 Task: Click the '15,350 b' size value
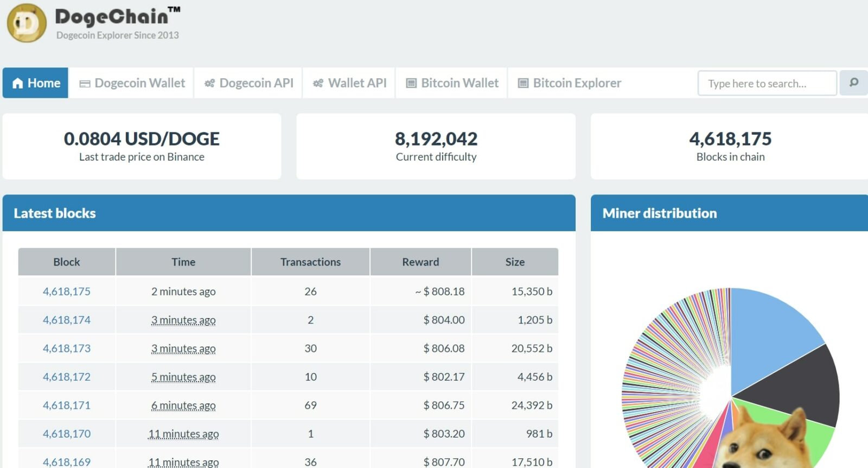(x=532, y=292)
